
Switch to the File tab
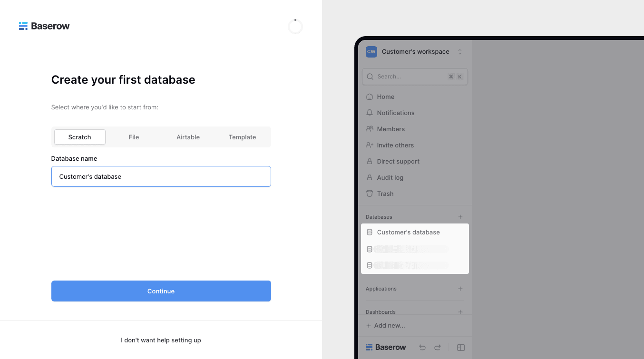point(134,137)
